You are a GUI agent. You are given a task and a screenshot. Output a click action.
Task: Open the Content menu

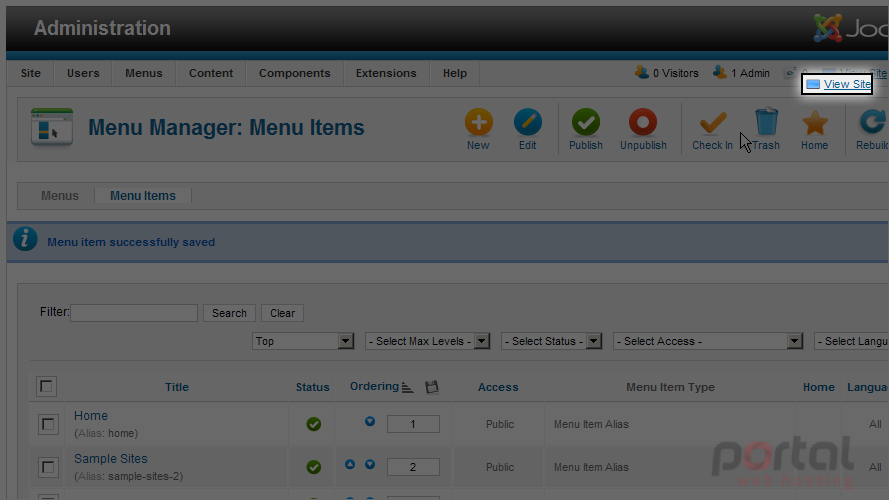(211, 73)
